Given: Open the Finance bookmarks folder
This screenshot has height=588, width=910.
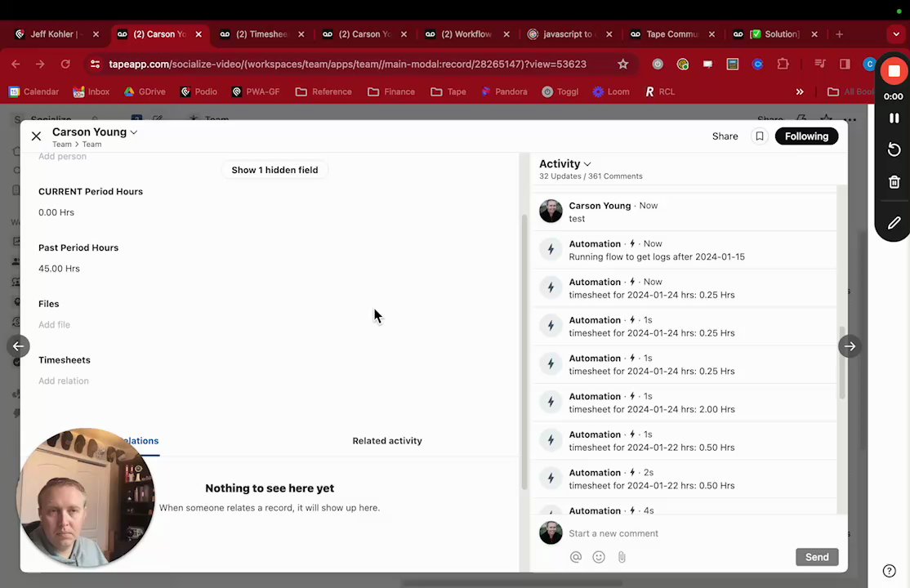Looking at the screenshot, I should 391,91.
